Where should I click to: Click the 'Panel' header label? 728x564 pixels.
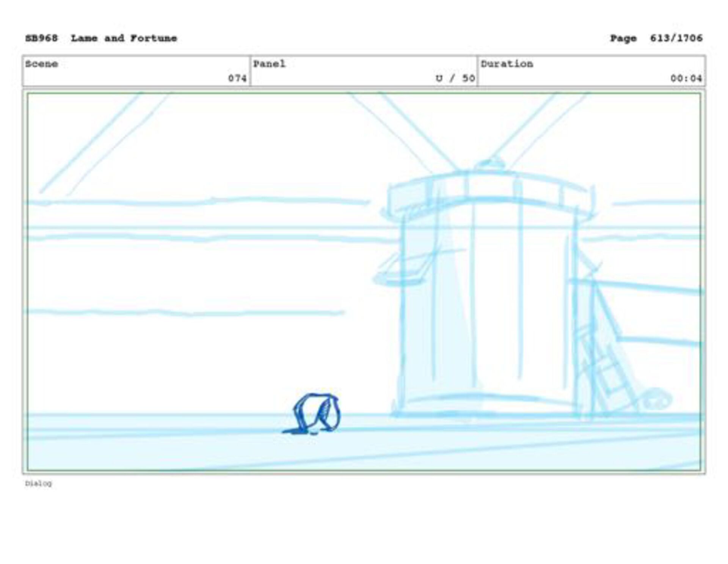(x=269, y=64)
